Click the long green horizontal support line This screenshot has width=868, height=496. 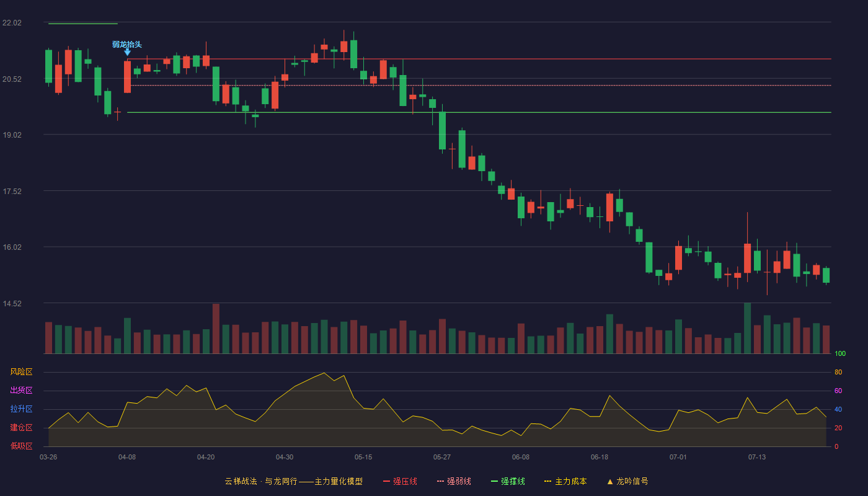479,112
